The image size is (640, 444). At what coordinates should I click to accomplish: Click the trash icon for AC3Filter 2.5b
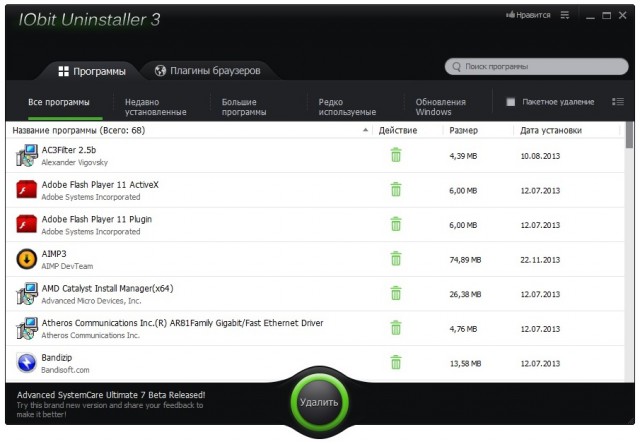point(396,155)
